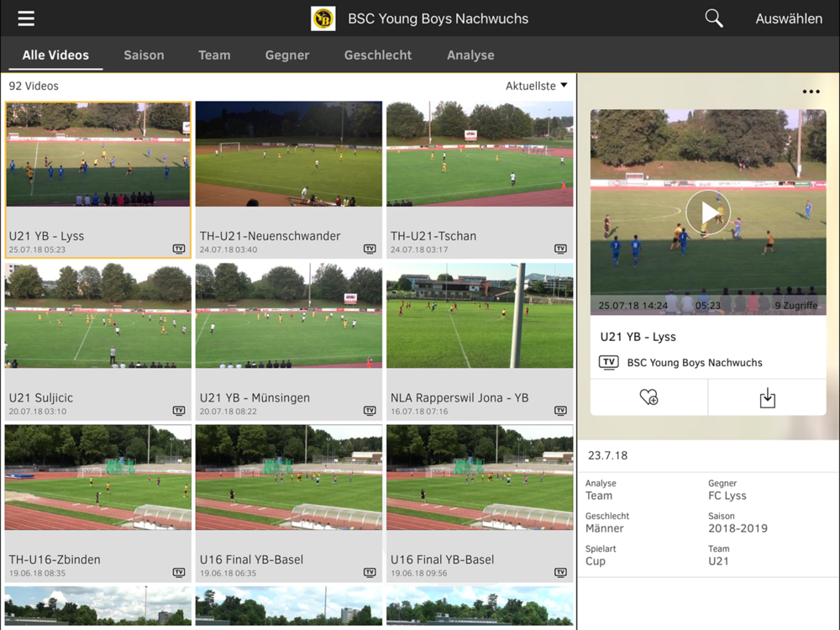Click the 25.07.18 14:24 timestamp on preview
The width and height of the screenshot is (840, 630).
pyautogui.click(x=633, y=306)
